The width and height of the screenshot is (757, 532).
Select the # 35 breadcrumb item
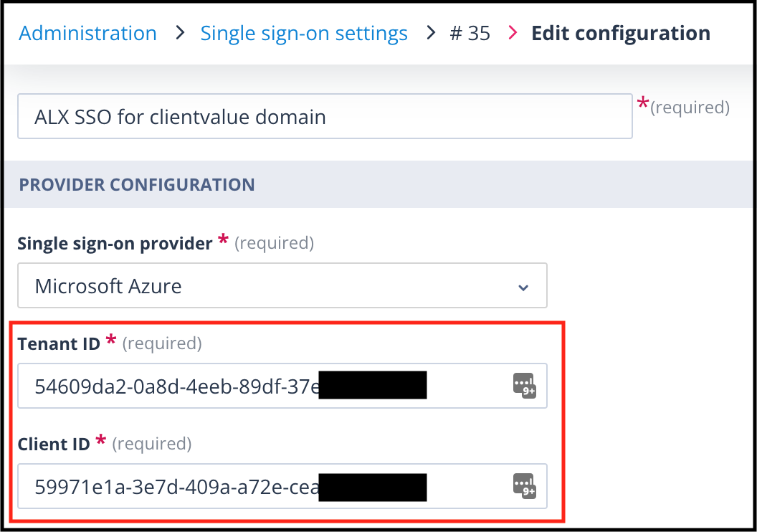click(x=470, y=33)
